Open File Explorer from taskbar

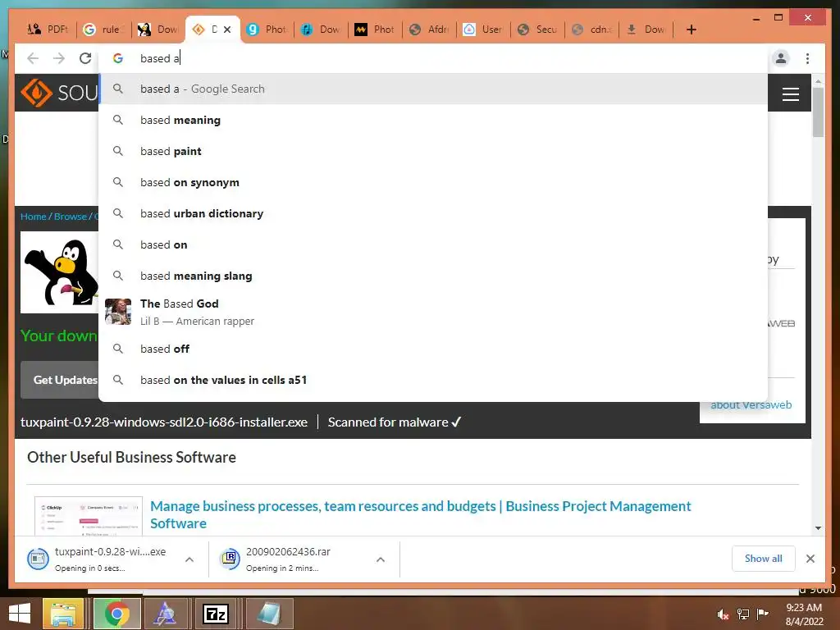[x=63, y=614]
